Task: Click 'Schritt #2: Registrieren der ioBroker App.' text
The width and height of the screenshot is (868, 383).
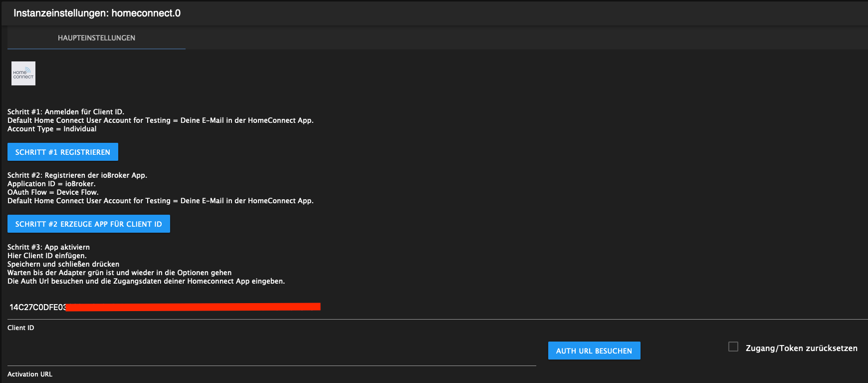Action: [x=77, y=175]
